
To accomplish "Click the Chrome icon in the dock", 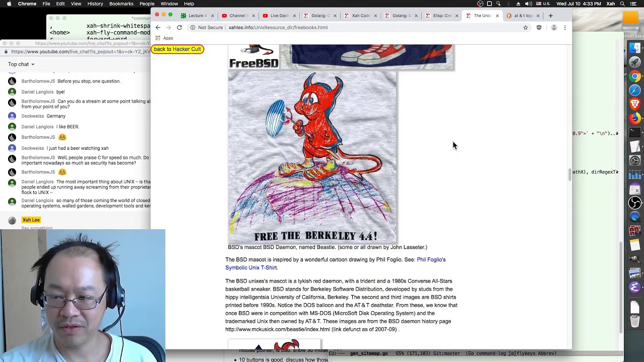I will (x=635, y=76).
